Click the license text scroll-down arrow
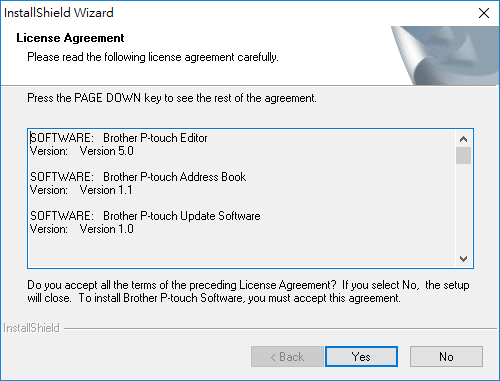Viewport: 500px width, 381px height. pos(463,259)
